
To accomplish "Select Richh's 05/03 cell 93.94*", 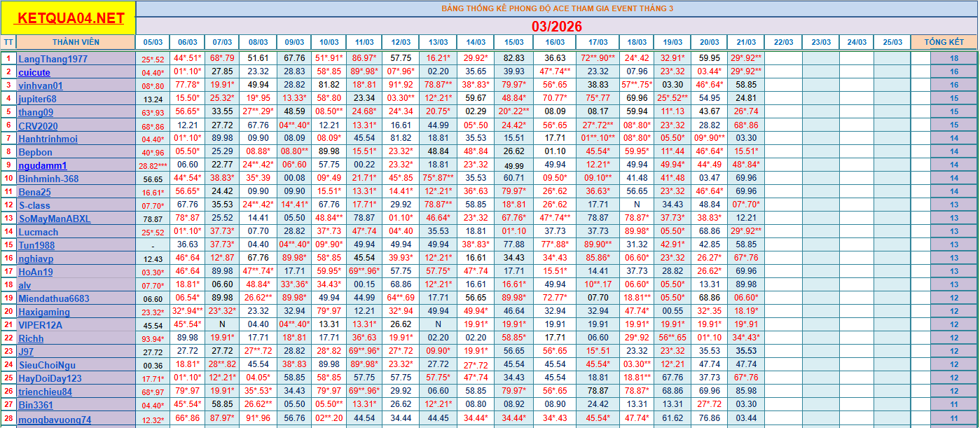I will (x=153, y=338).
